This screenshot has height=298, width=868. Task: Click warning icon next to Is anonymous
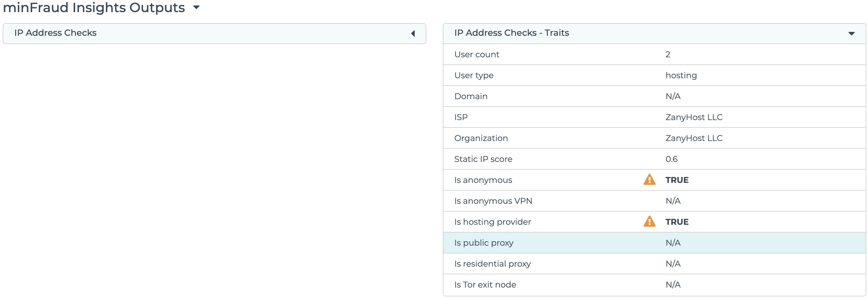(649, 180)
